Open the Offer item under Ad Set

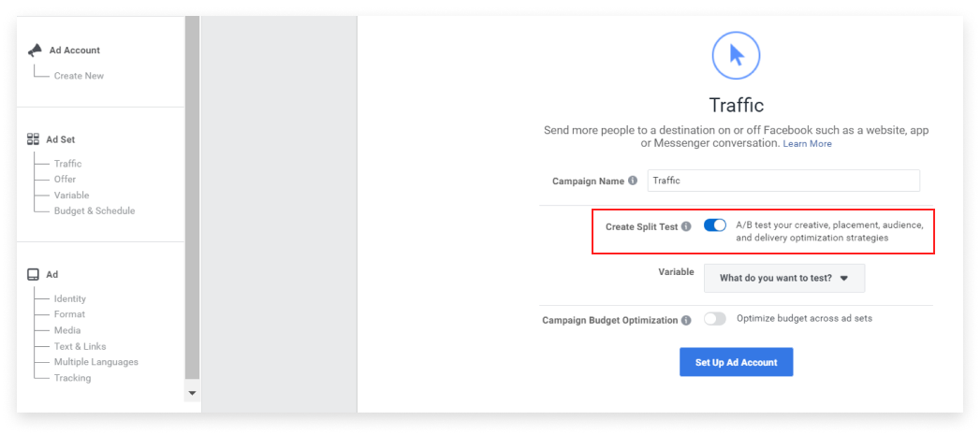(x=65, y=180)
